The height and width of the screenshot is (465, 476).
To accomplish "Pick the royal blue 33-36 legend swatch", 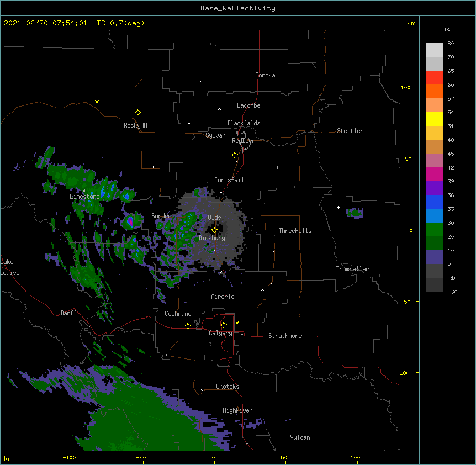I will 434,202.
